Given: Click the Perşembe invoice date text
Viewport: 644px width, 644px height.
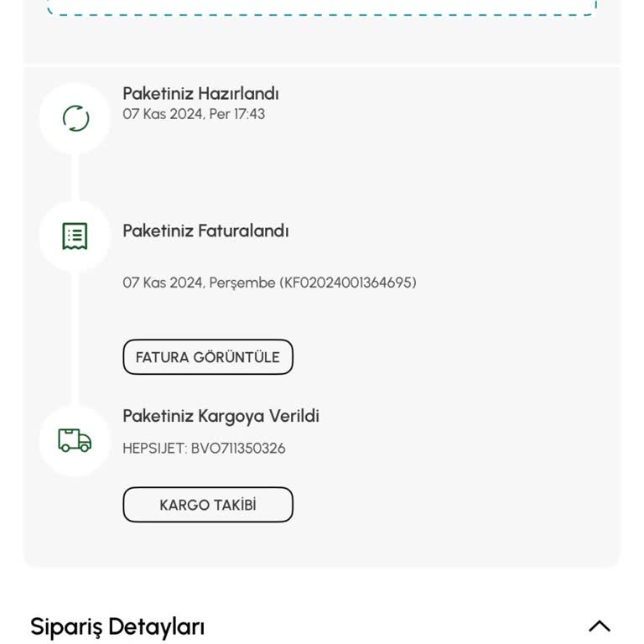Looking at the screenshot, I should click(242, 283).
